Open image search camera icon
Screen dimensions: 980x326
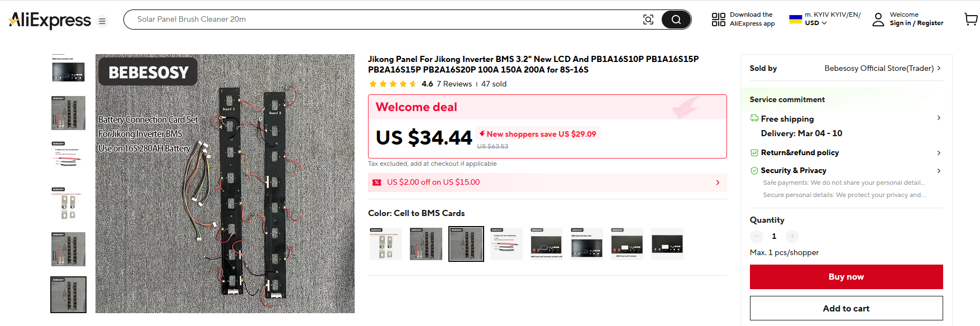click(x=648, y=20)
